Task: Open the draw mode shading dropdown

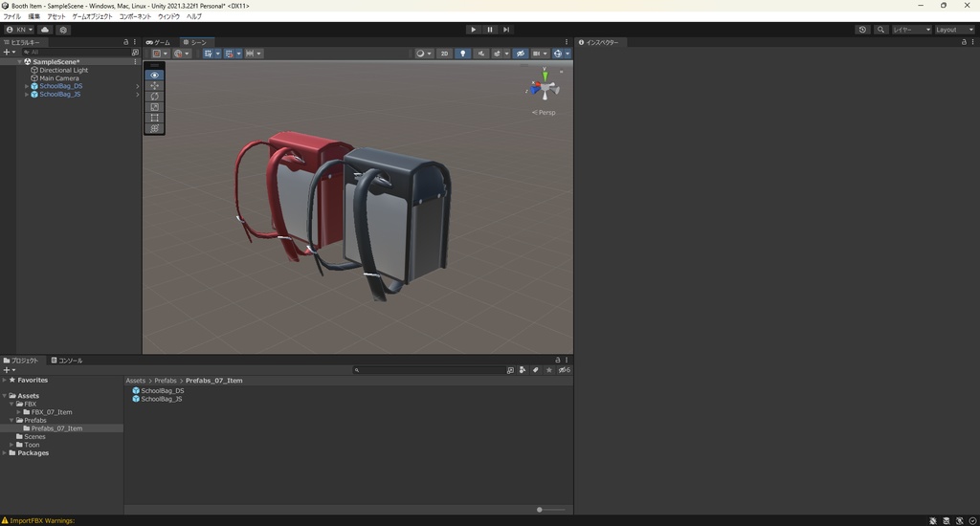Action: coord(424,54)
